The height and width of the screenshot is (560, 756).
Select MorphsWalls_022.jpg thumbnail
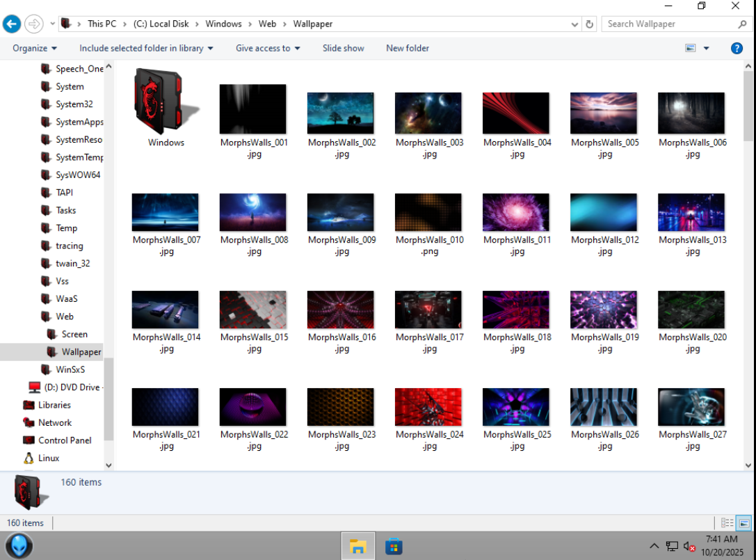click(252, 407)
